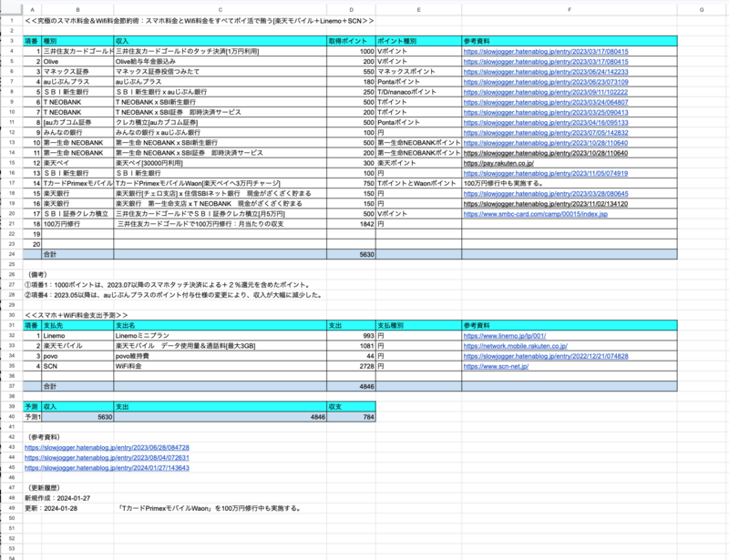Open the www.scn-net.jp link
This screenshot has height=560, width=729.
(x=496, y=366)
